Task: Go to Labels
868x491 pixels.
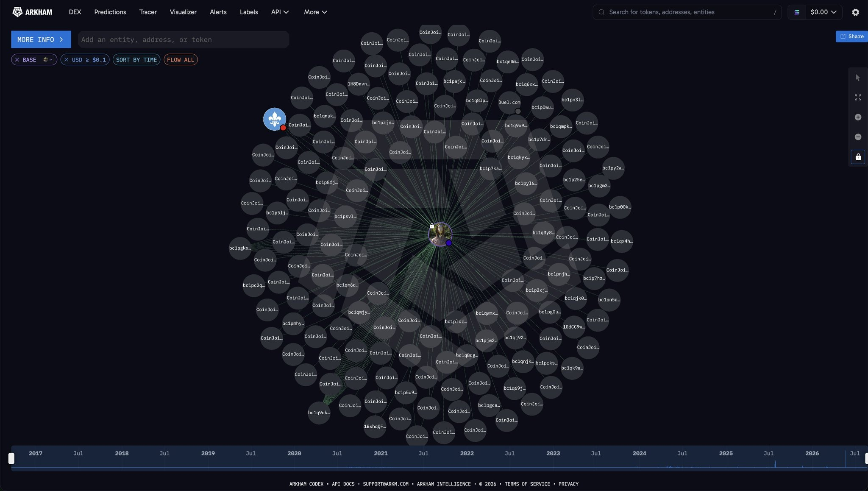Action: point(249,12)
